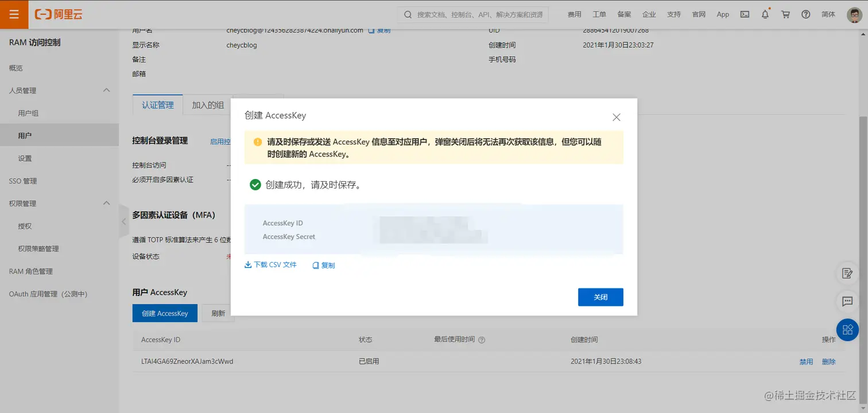868x413 pixels.
Task: Click the 创建 AccessKey button
Action: [x=165, y=313]
